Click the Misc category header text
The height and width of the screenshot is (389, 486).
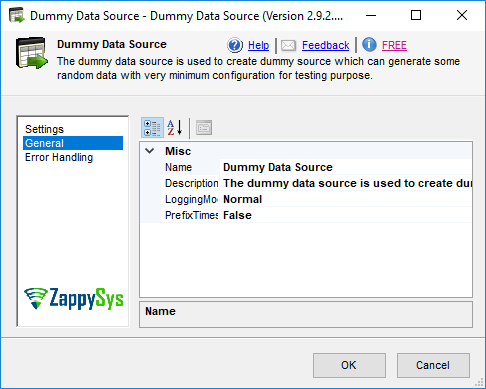[x=178, y=151]
